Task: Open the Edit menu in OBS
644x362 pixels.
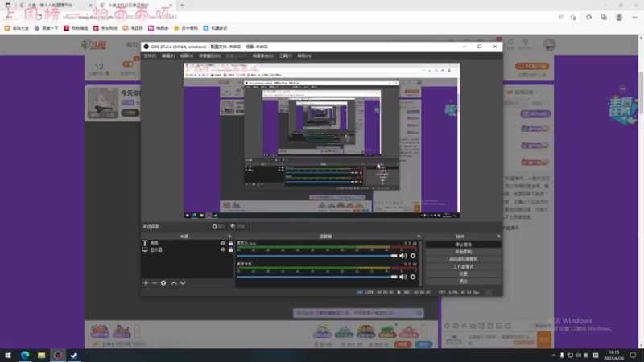Action: [167, 56]
